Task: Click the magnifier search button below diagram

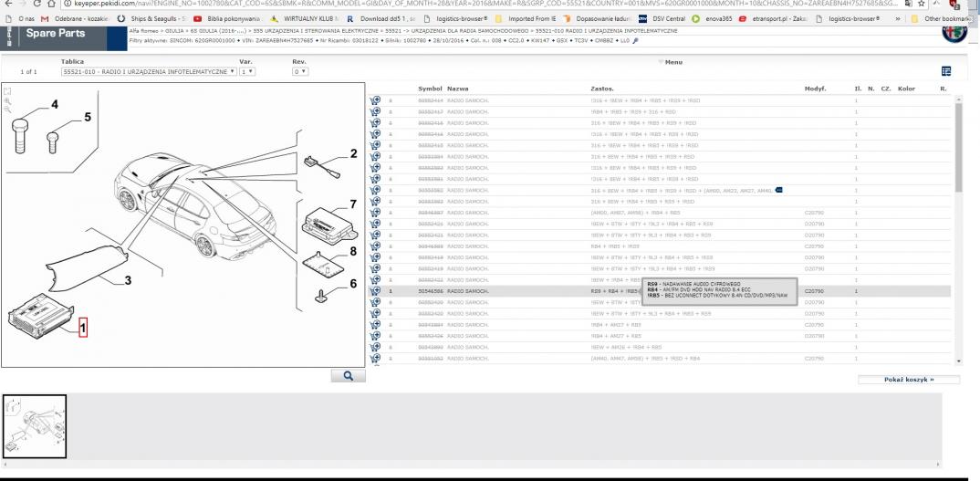Action: pyautogui.click(x=348, y=374)
